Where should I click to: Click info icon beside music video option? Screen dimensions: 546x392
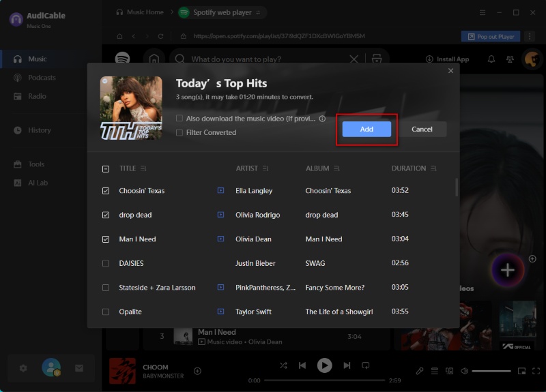[x=322, y=119]
